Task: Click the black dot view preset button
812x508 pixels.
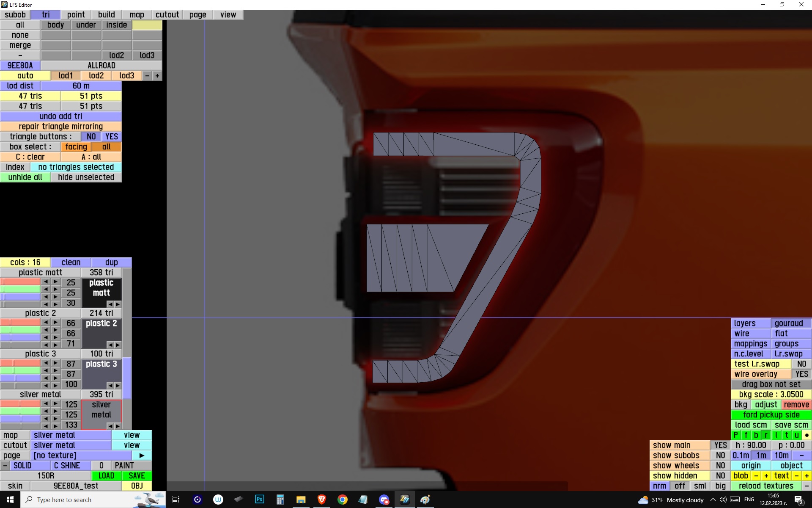Action: pos(807,435)
